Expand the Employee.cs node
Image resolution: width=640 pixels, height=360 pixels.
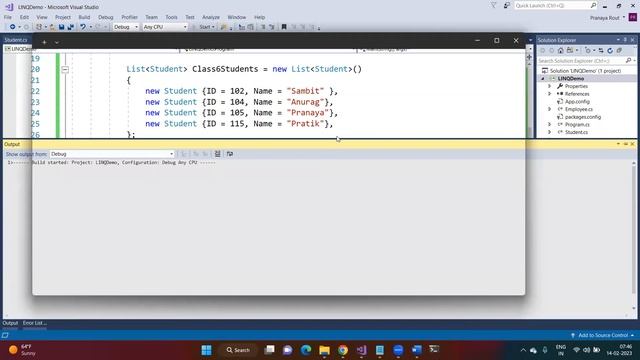tap(549, 109)
